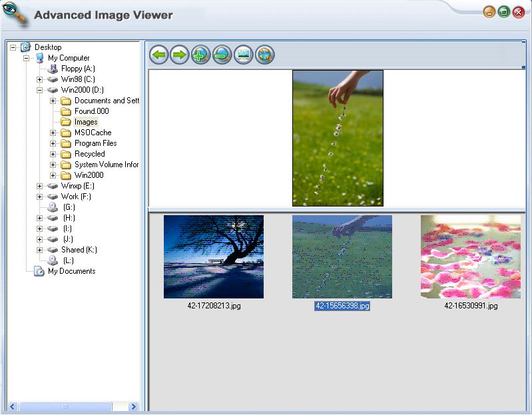532x415 pixels.
Task: Select the (H:) drive label
Action: (x=69, y=218)
